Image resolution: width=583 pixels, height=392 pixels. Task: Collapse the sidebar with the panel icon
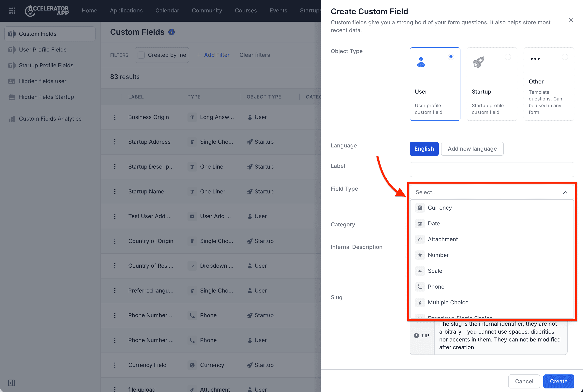click(11, 383)
